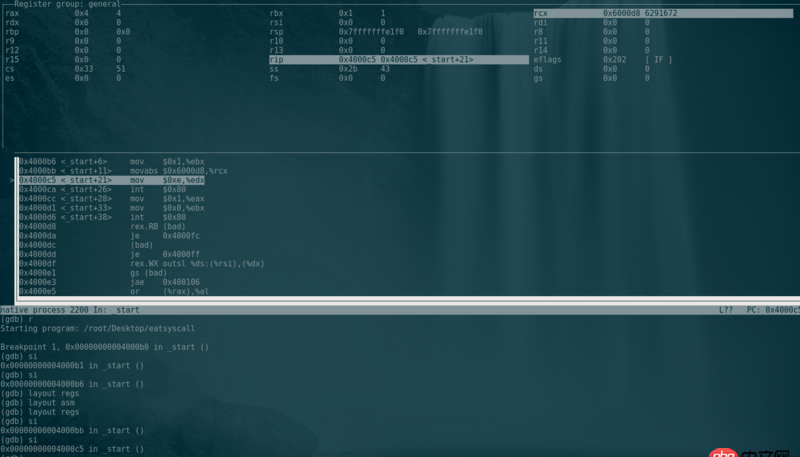The width and height of the screenshot is (800, 457).
Task: Click the PC: 0x4000c5 status entry
Action: 773,310
